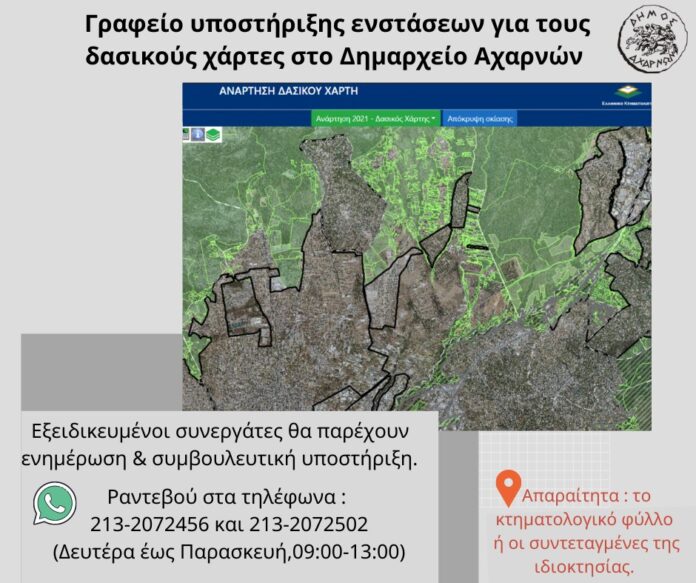Click the Ραντεβού στα τηλέφωνα label
Viewport: 696px width, 583px height.
click(x=230, y=498)
